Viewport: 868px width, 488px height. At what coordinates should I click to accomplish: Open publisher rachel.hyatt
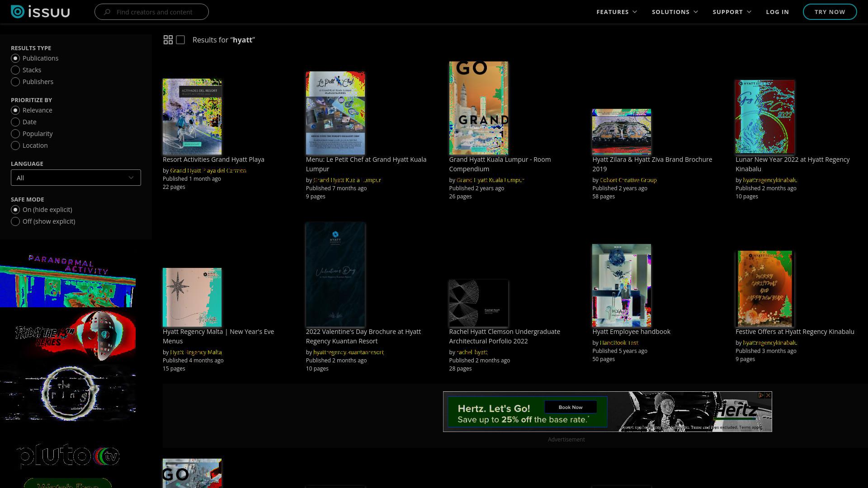pyautogui.click(x=472, y=352)
